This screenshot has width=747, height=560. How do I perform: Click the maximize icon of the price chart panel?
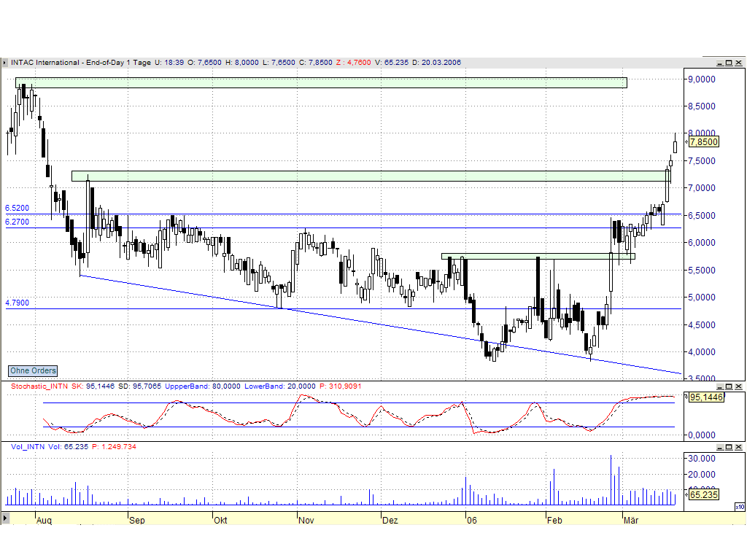coord(729,62)
